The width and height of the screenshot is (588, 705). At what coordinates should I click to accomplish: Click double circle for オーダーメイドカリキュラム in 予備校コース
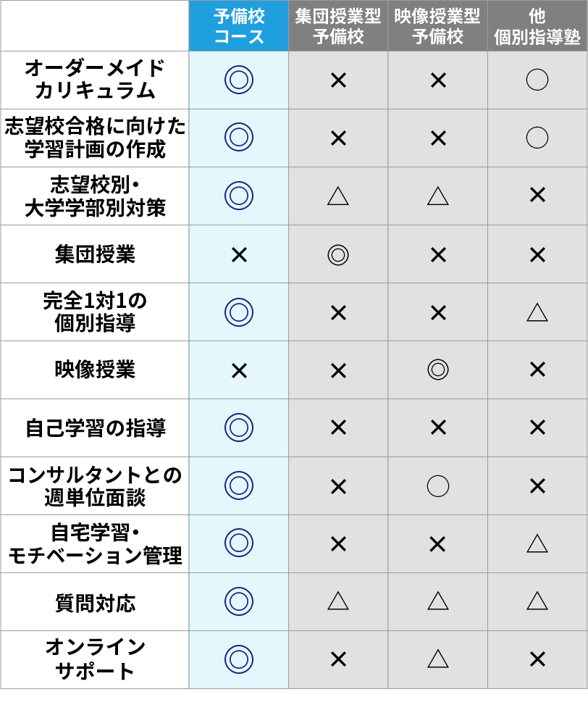pyautogui.click(x=239, y=80)
